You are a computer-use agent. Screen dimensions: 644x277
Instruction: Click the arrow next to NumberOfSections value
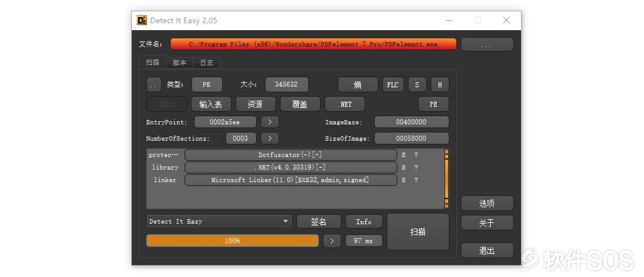(270, 138)
